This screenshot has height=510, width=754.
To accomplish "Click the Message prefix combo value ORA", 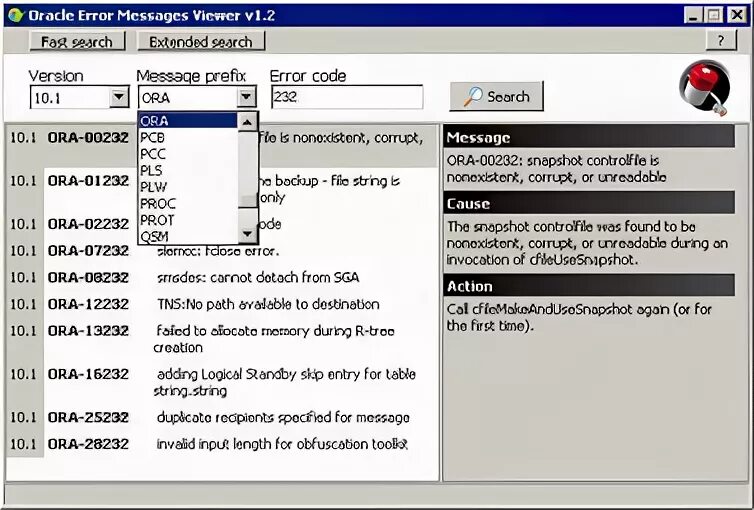I will click(188, 98).
